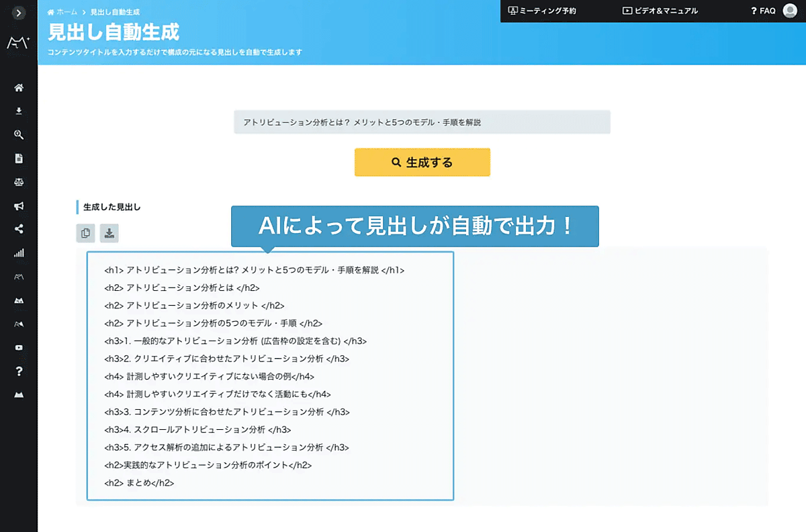806x532 pixels.
Task: Open the user profile avatar menu
Action: point(790,11)
